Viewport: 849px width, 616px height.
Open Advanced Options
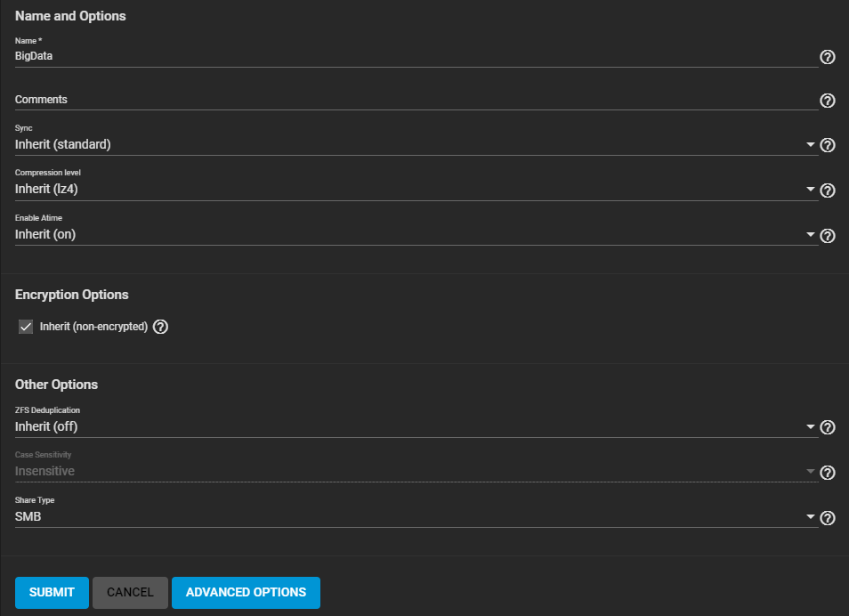(246, 592)
